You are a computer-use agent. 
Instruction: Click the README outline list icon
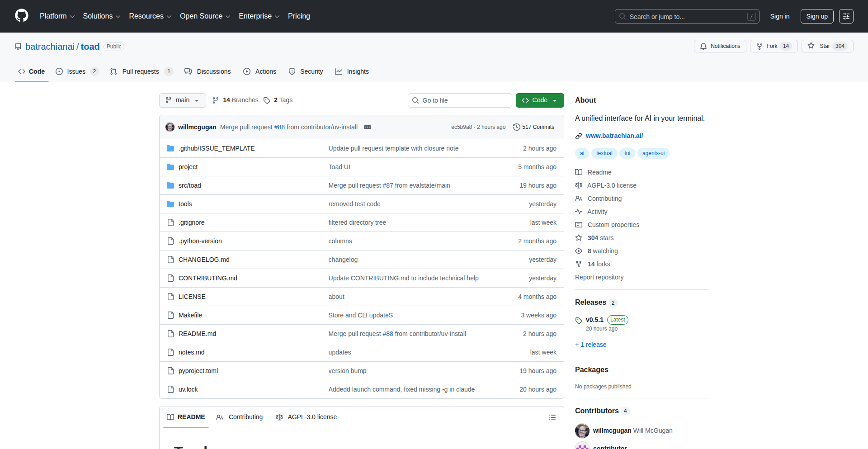pyautogui.click(x=552, y=417)
